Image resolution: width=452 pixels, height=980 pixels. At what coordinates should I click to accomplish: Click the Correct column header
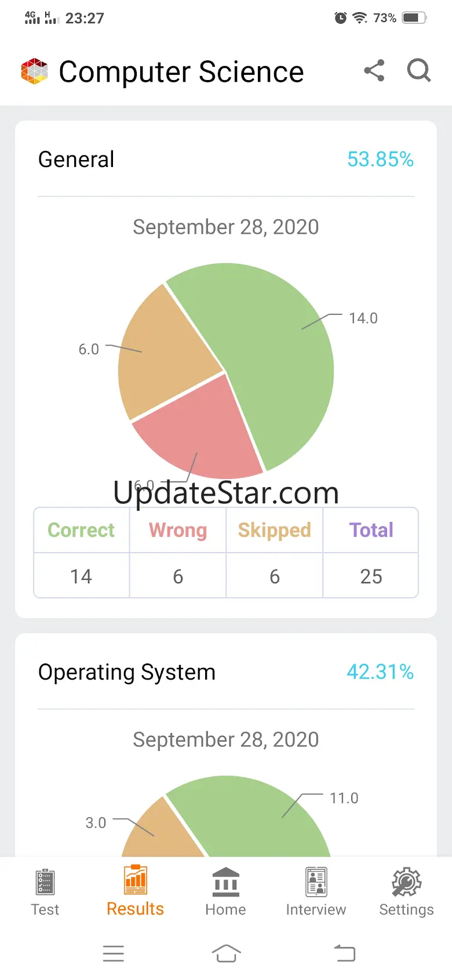(x=81, y=530)
